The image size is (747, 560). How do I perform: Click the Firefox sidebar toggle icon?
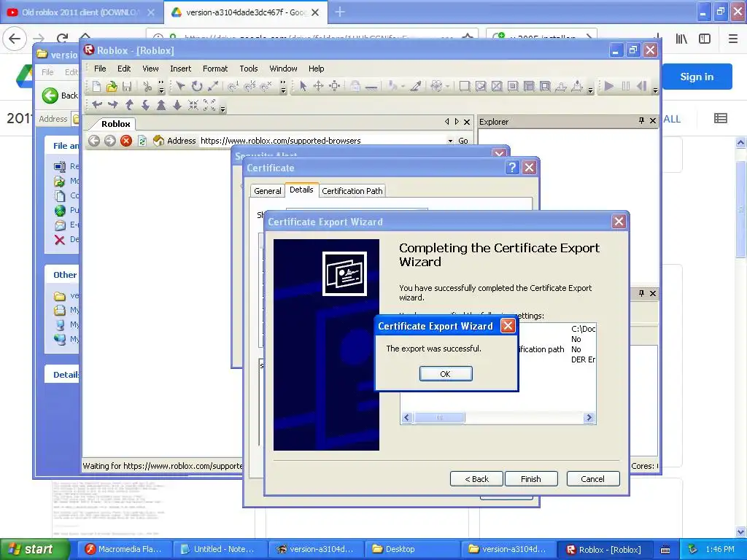click(x=705, y=39)
